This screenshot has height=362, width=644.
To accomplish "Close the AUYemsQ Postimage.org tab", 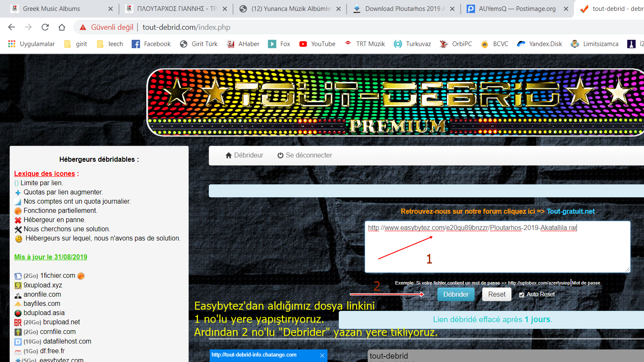I will click(566, 9).
